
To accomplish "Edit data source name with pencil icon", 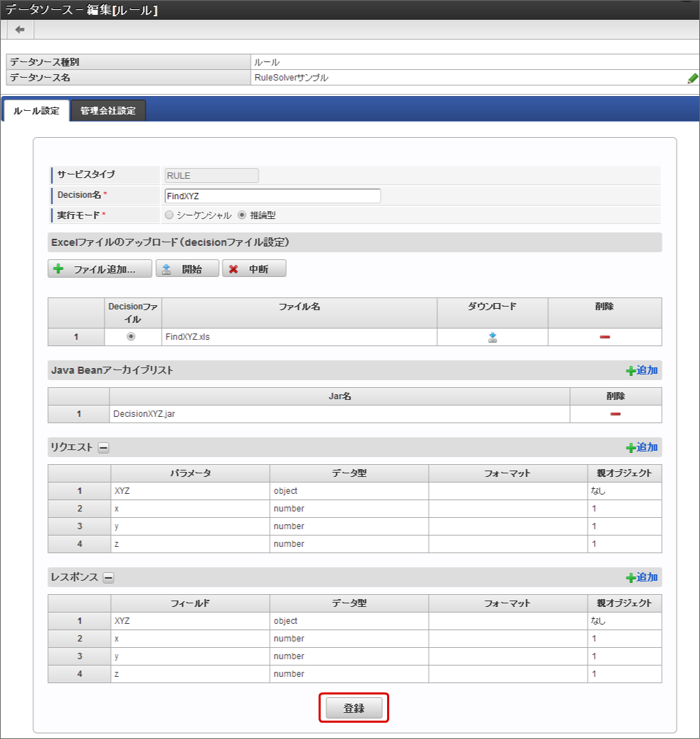I will tap(692, 78).
